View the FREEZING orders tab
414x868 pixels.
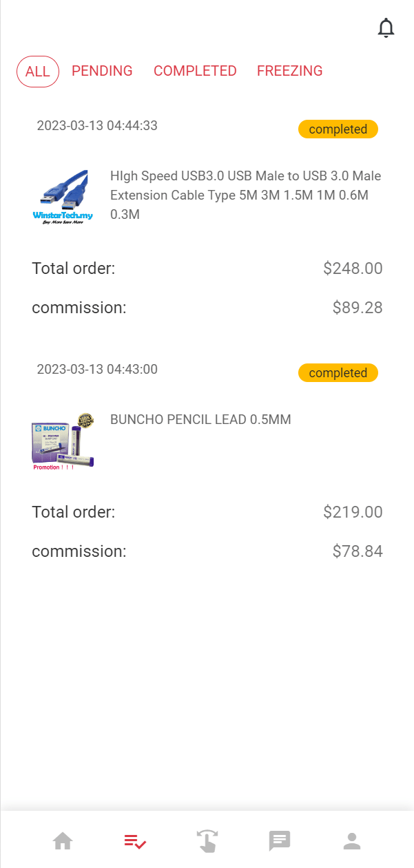coord(289,71)
